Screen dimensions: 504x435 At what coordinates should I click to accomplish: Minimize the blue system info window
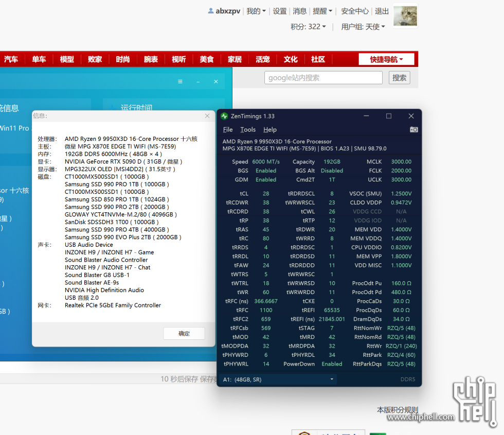198,82
